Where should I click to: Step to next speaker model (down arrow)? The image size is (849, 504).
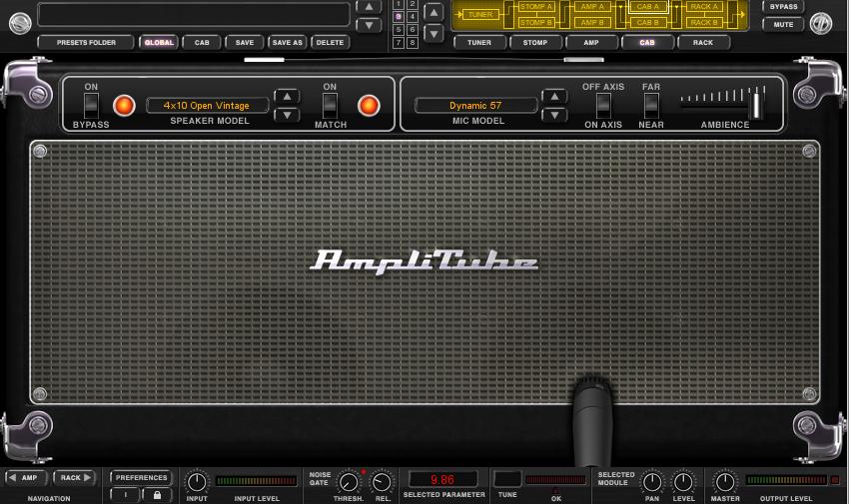287,115
